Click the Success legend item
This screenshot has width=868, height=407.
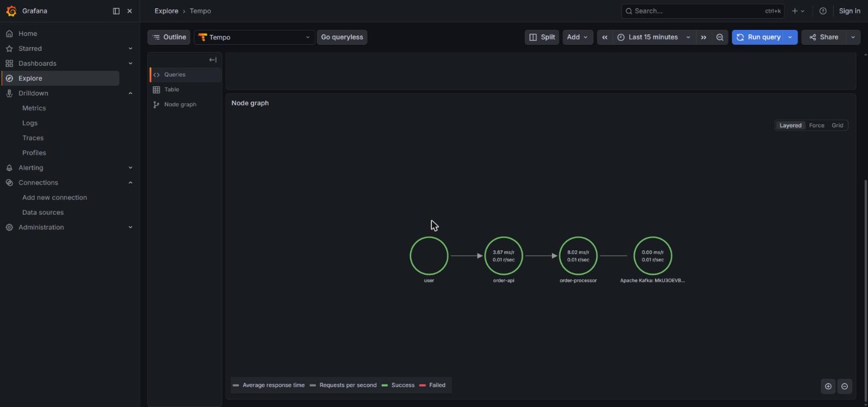point(398,385)
